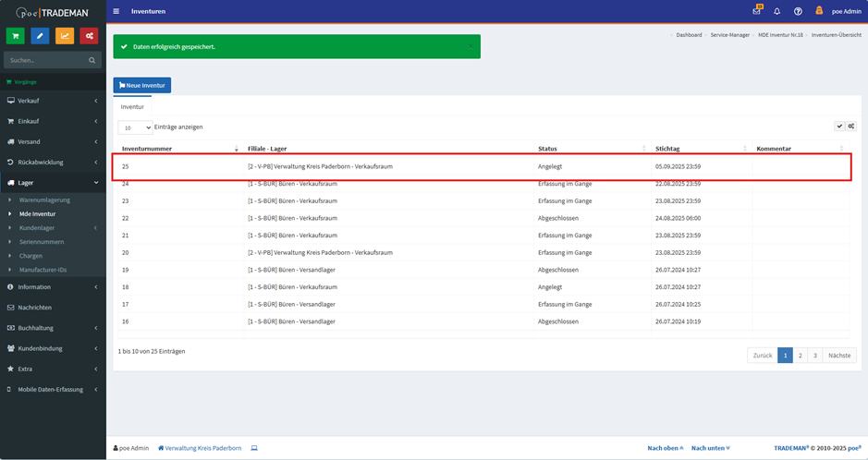
Task: Click the search magnifier icon
Action: coord(92,60)
